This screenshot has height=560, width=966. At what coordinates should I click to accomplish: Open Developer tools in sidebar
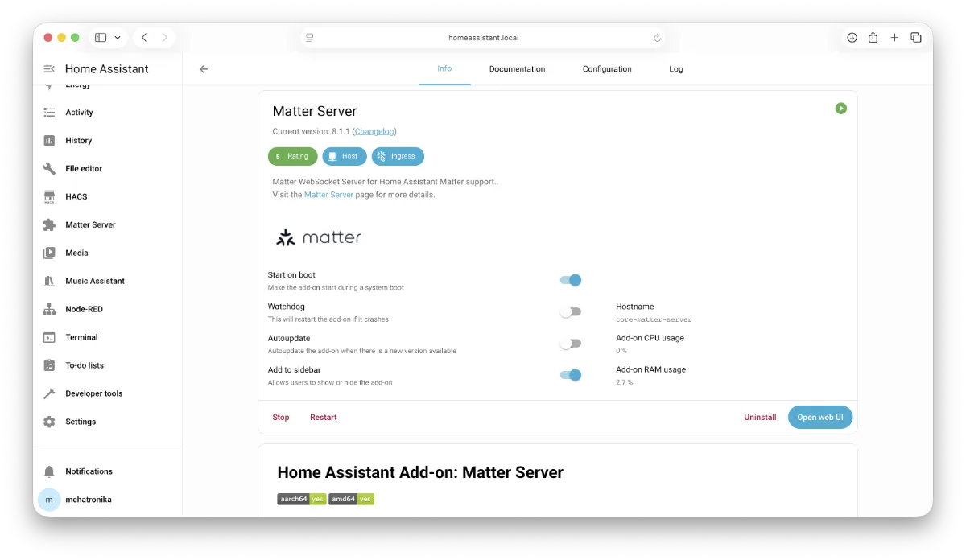point(93,393)
